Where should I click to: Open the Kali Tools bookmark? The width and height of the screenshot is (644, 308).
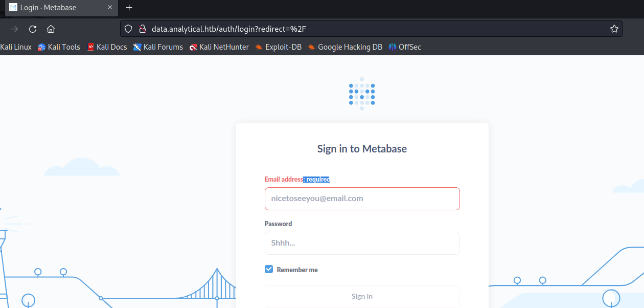tap(59, 47)
